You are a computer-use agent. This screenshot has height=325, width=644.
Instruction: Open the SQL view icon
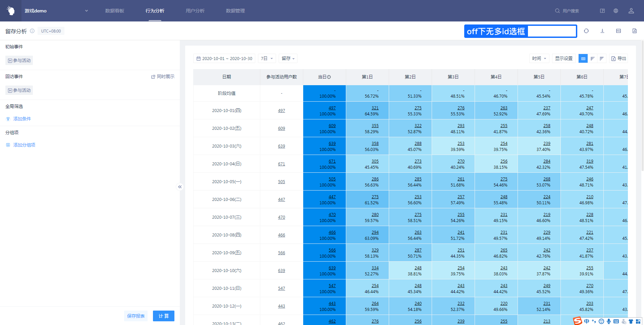(x=618, y=31)
